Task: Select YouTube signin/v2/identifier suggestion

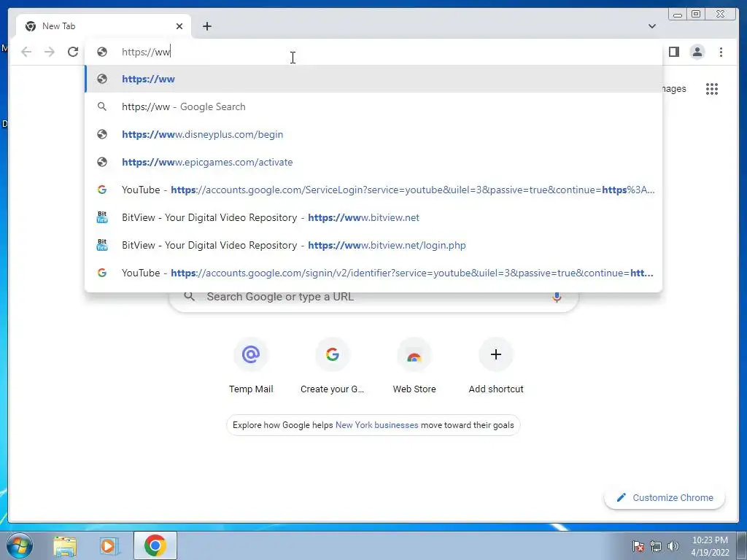Action: (373, 273)
